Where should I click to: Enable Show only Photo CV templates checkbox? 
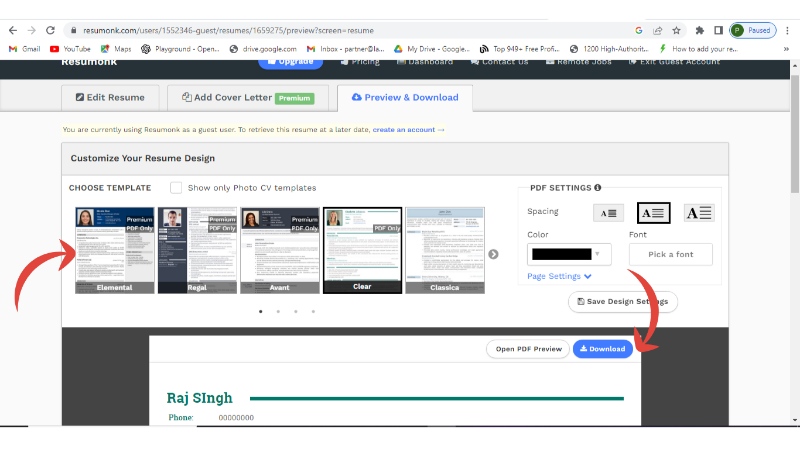coord(176,187)
